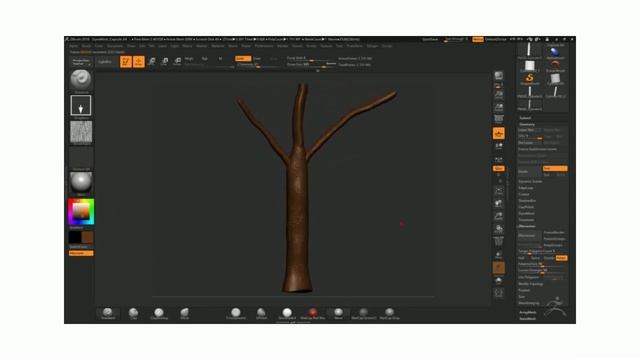Click the Zoom3D icon on right shelf
This screenshot has width=640, height=360.
[x=499, y=216]
